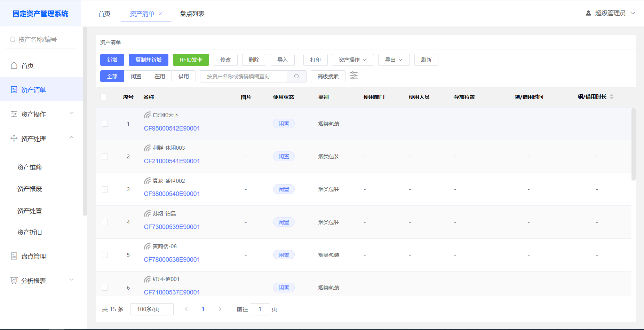Open asset link CF73000539E90001
The height and width of the screenshot is (330, 644).
coord(172,227)
